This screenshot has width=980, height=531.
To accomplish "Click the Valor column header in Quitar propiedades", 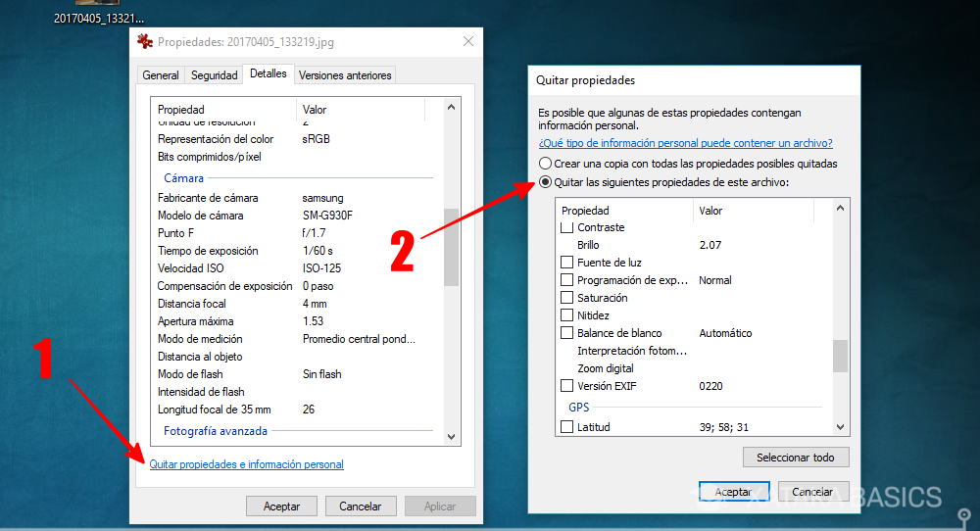I will [754, 211].
